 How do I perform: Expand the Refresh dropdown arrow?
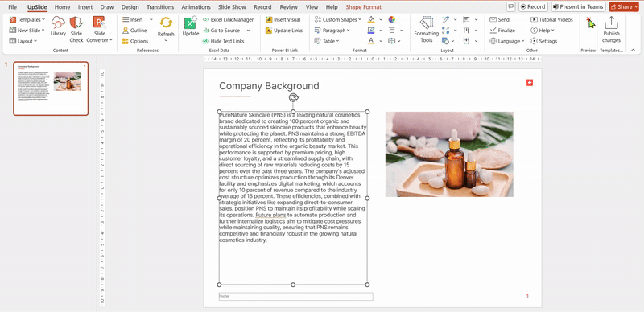(166, 41)
